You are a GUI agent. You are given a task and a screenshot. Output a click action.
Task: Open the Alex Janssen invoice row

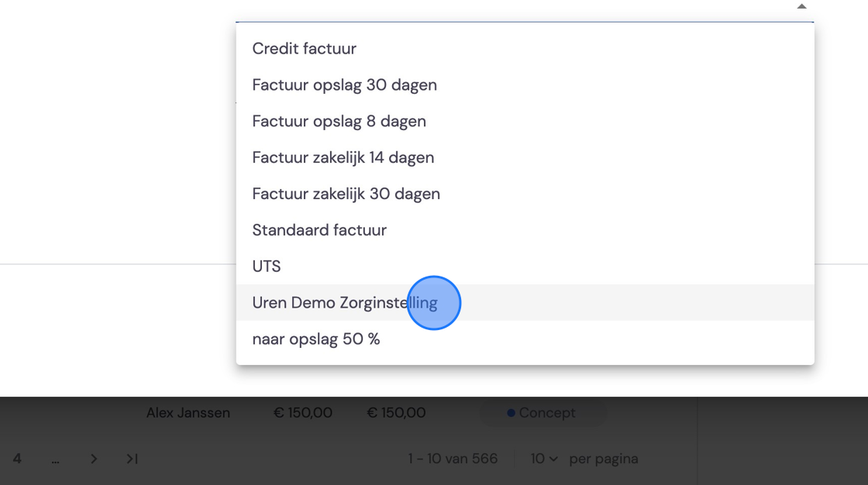coord(349,413)
